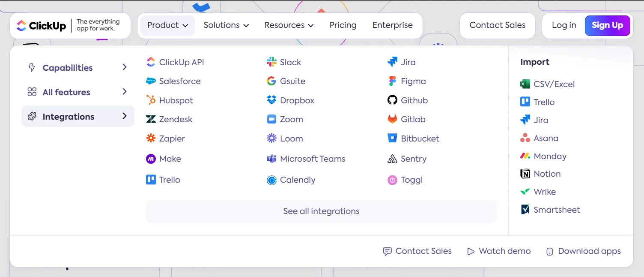Viewport: 644px width, 277px height.
Task: Click See all integrations button
Action: coord(321,211)
